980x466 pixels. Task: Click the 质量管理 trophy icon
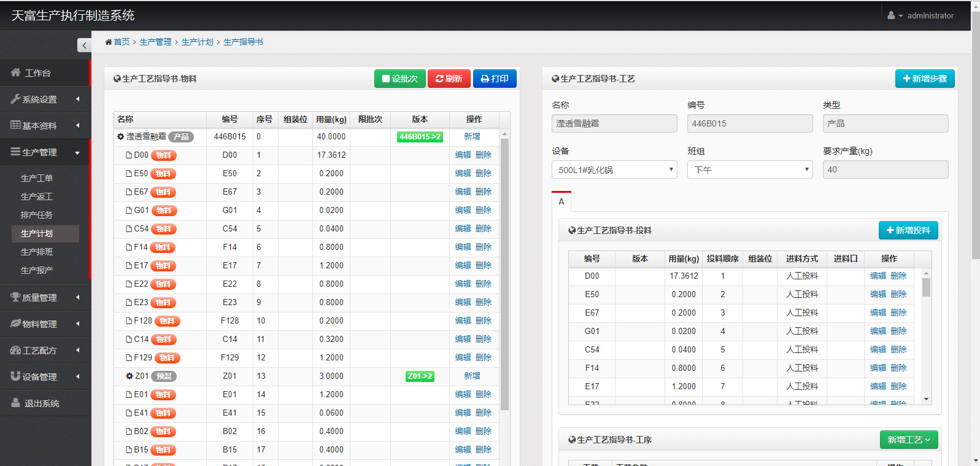point(15,297)
